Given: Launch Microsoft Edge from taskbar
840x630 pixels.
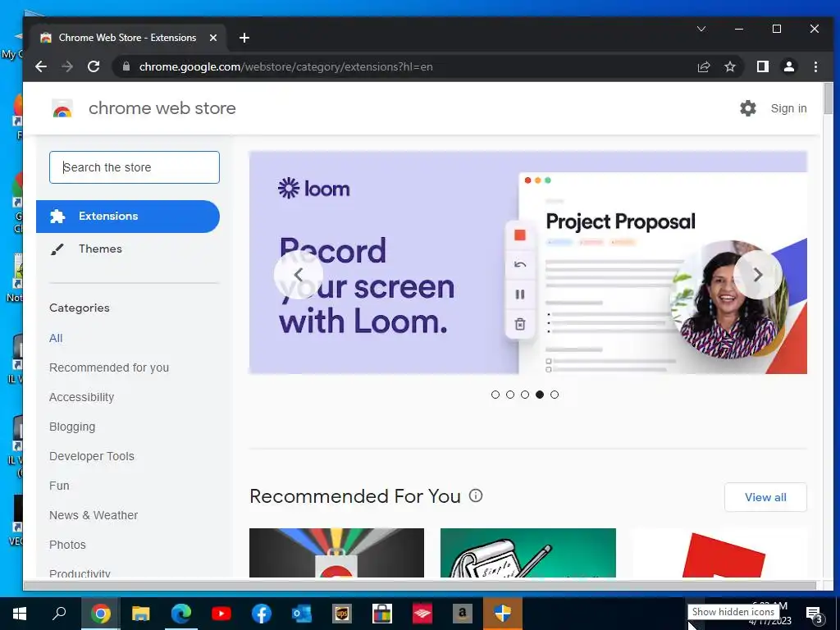Looking at the screenshot, I should pyautogui.click(x=181, y=614).
